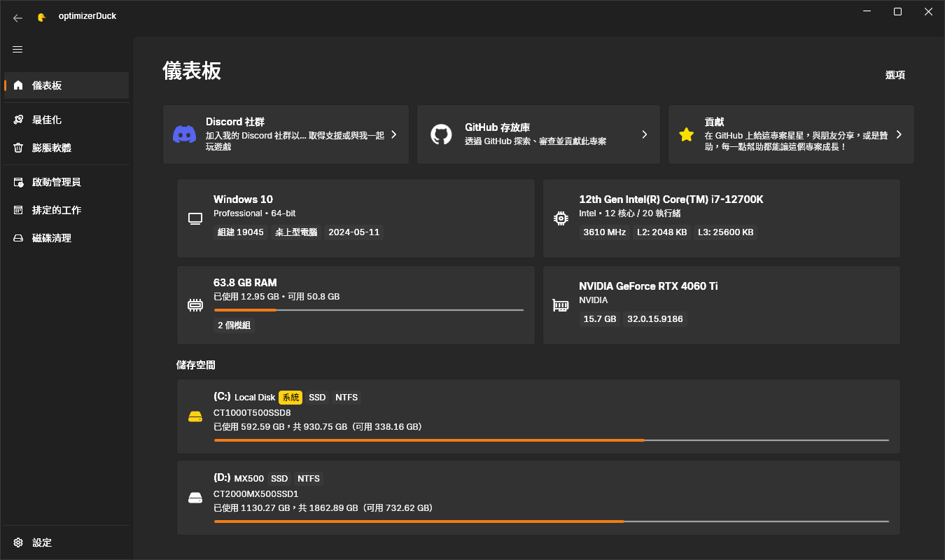Screen dimensions: 945x560
Task: Click the 3610 MHz tag
Action: pyautogui.click(x=605, y=232)
